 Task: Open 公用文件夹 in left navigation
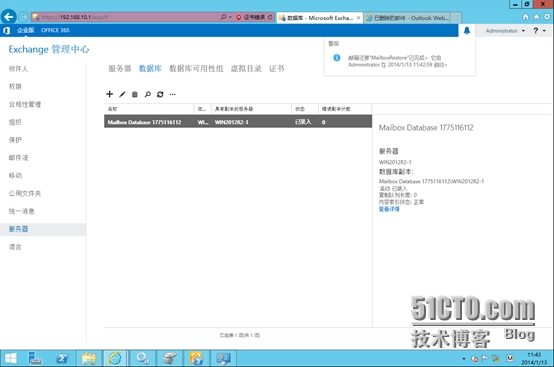25,193
